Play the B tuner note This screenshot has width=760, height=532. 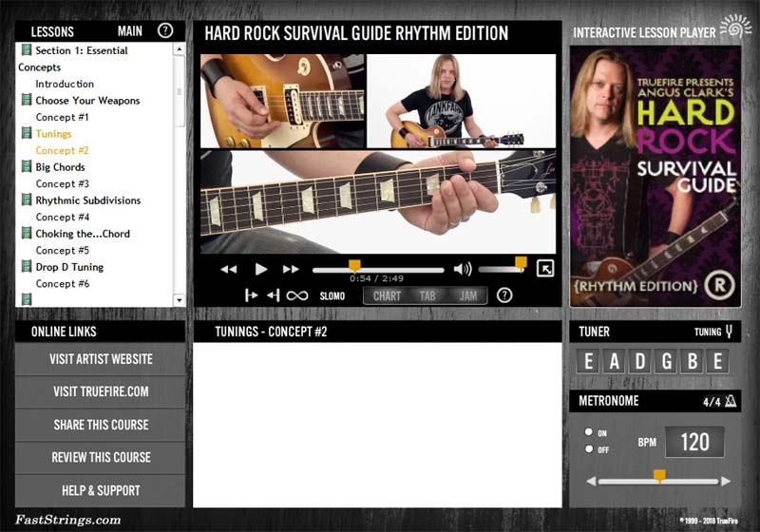[693, 361]
